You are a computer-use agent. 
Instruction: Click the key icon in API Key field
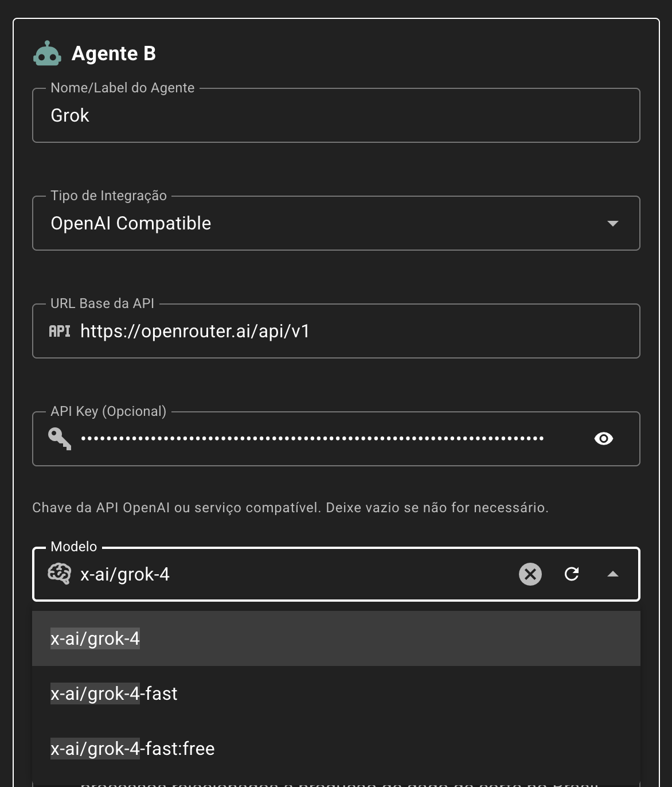(60, 439)
